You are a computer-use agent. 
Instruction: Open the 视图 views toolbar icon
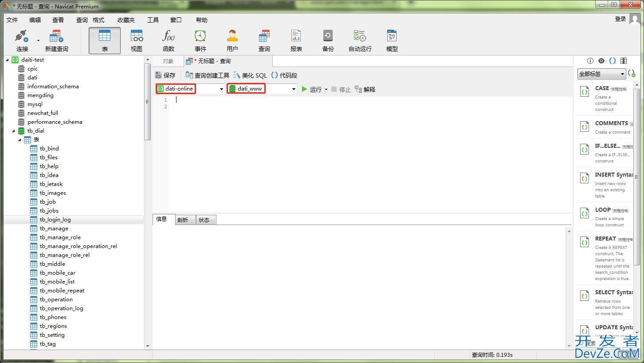(x=137, y=40)
